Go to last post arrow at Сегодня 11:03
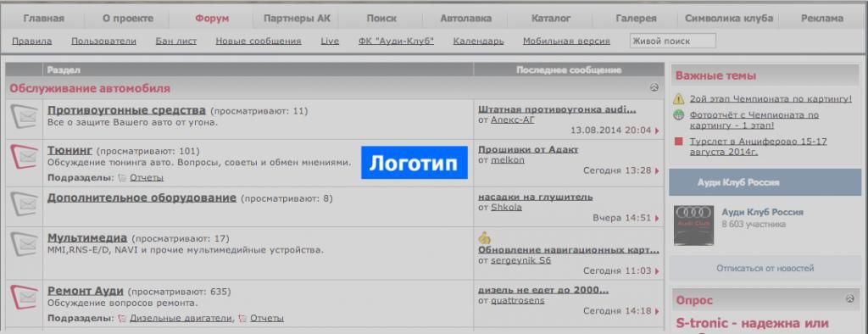The width and height of the screenshot is (868, 334). (657, 271)
